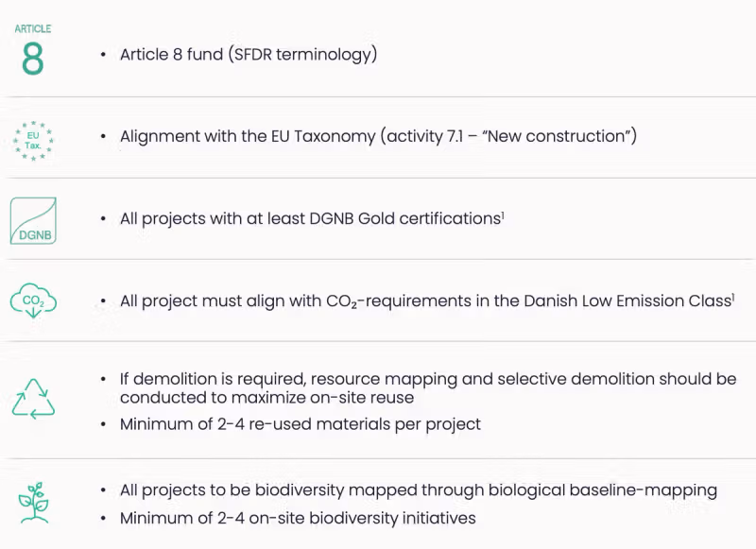Select the DGNB certification logo icon
This screenshot has height=549, width=756.
tap(33, 220)
